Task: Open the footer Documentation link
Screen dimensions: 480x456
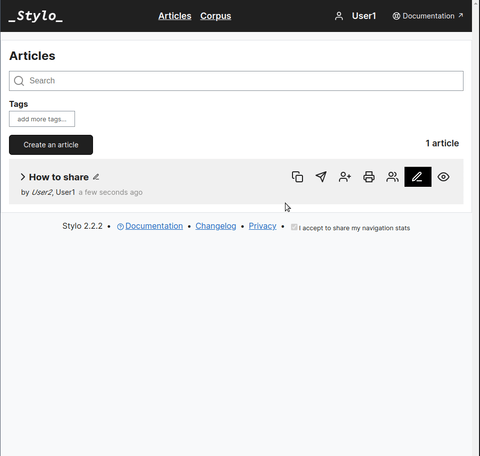Action: 154,226
